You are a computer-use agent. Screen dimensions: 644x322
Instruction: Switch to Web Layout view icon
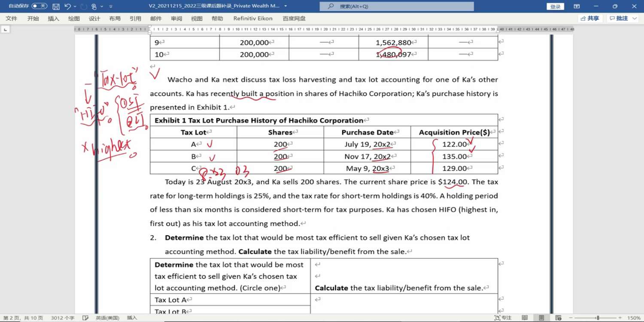(x=558, y=318)
